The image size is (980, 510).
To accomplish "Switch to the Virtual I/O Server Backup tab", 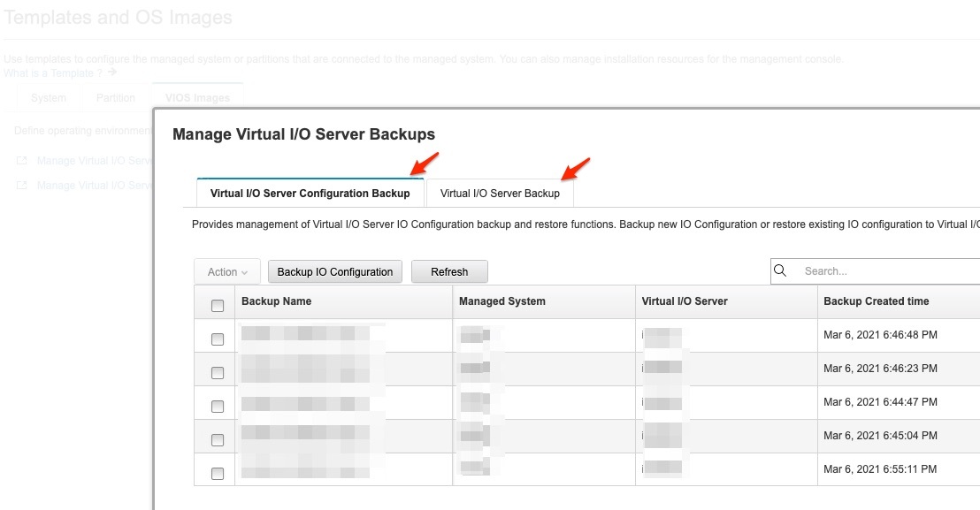I will coord(500,194).
